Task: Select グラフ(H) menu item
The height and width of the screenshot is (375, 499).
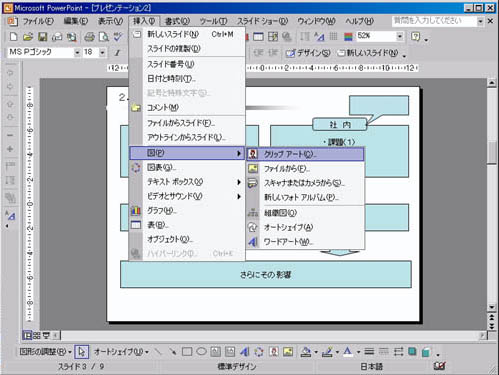Action: pyautogui.click(x=187, y=211)
